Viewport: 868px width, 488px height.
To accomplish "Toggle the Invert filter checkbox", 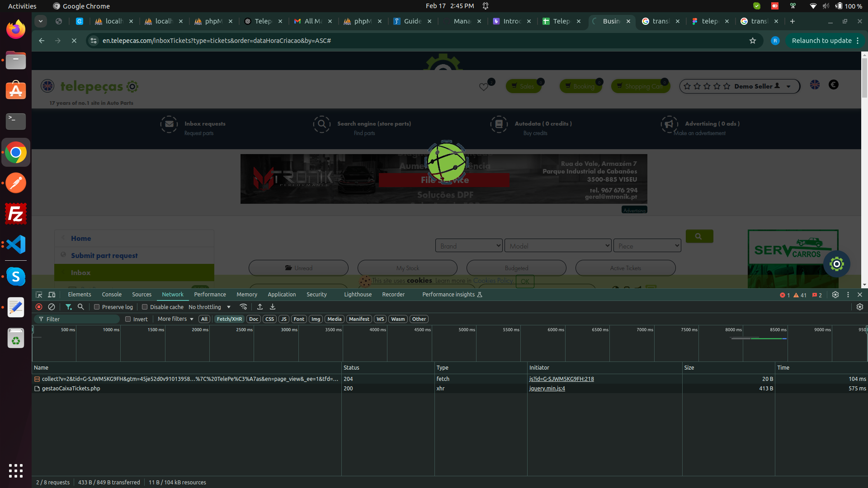I will 128,319.
